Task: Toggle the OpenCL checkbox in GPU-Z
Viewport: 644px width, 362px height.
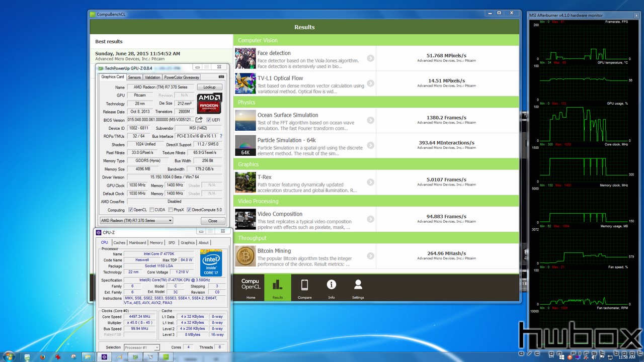Action: (131, 210)
